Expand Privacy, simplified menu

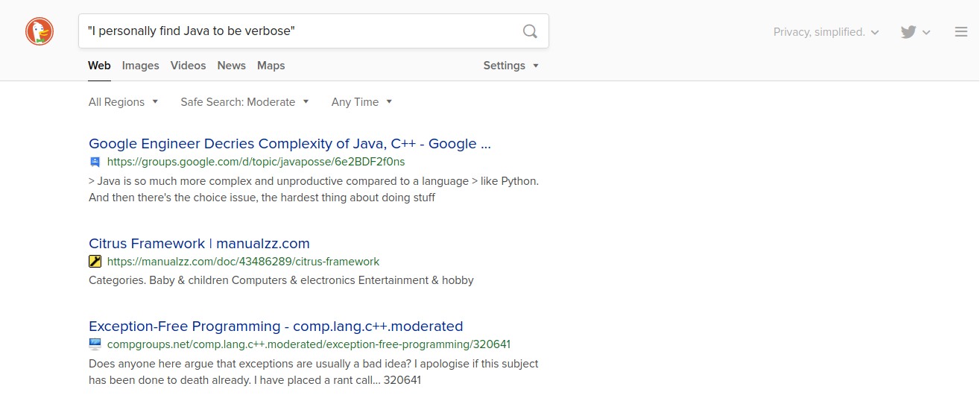coord(826,32)
